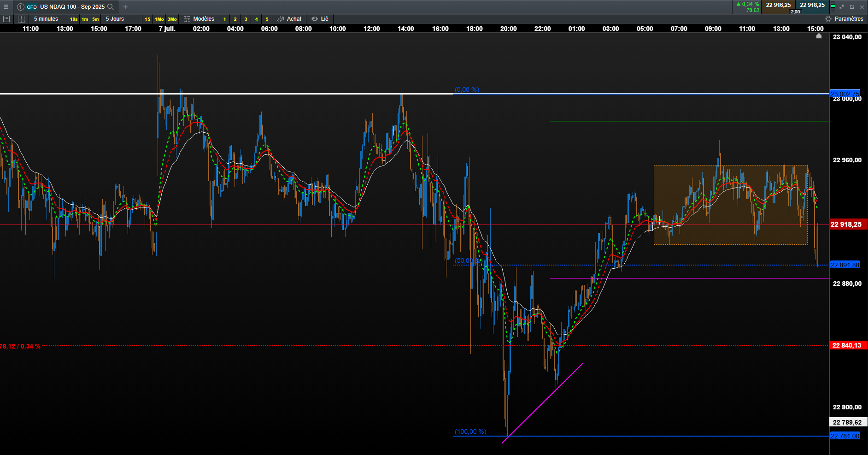
Task: Click the detach chart window icon
Action: click(852, 7)
